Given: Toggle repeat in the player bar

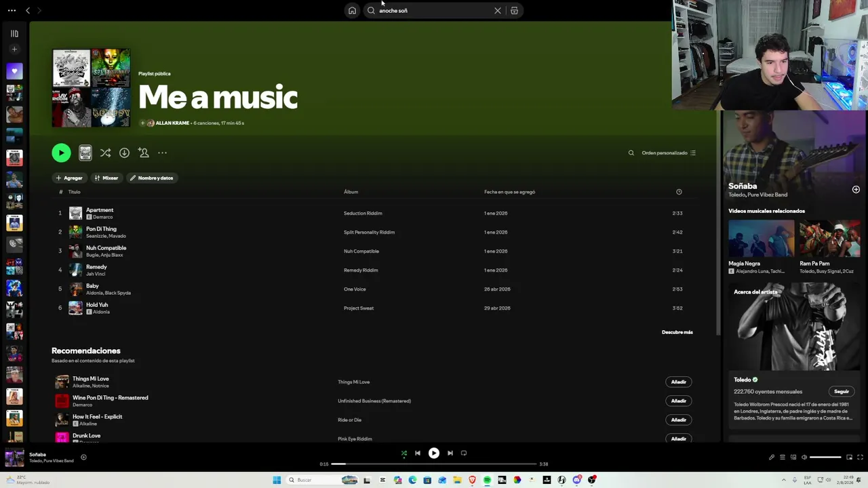Looking at the screenshot, I should (464, 453).
